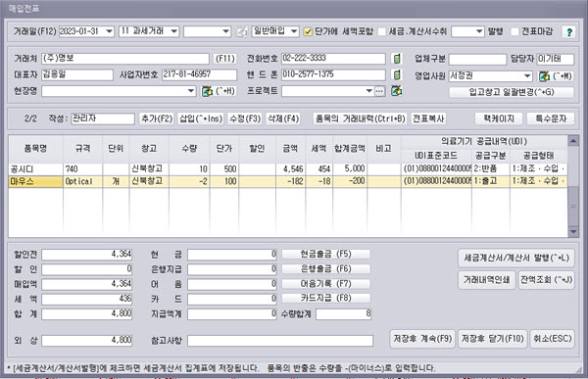588x379 pixels.
Task: Open 품목의 거래내역(Ctrl+B)
Action: (x=360, y=118)
